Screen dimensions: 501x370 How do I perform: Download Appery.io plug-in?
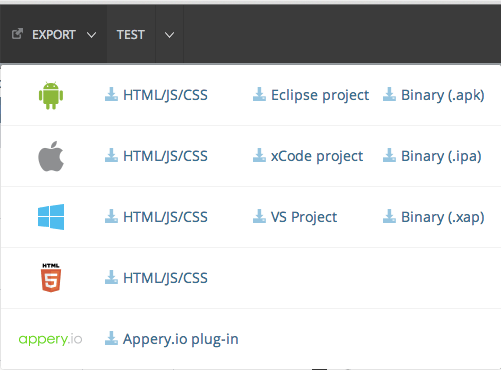(x=172, y=339)
